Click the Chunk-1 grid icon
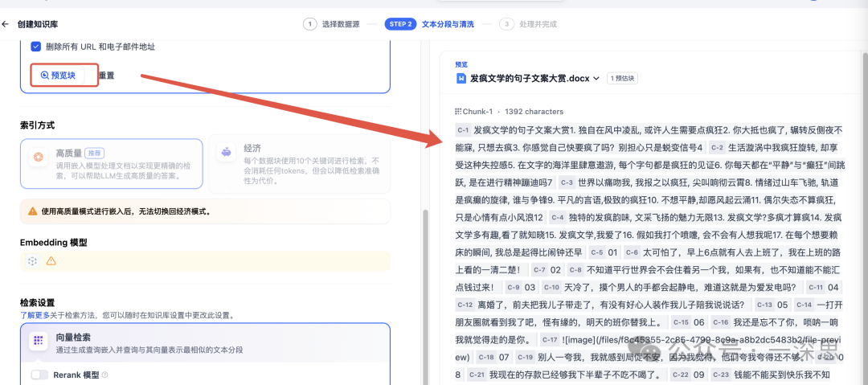 tap(458, 112)
